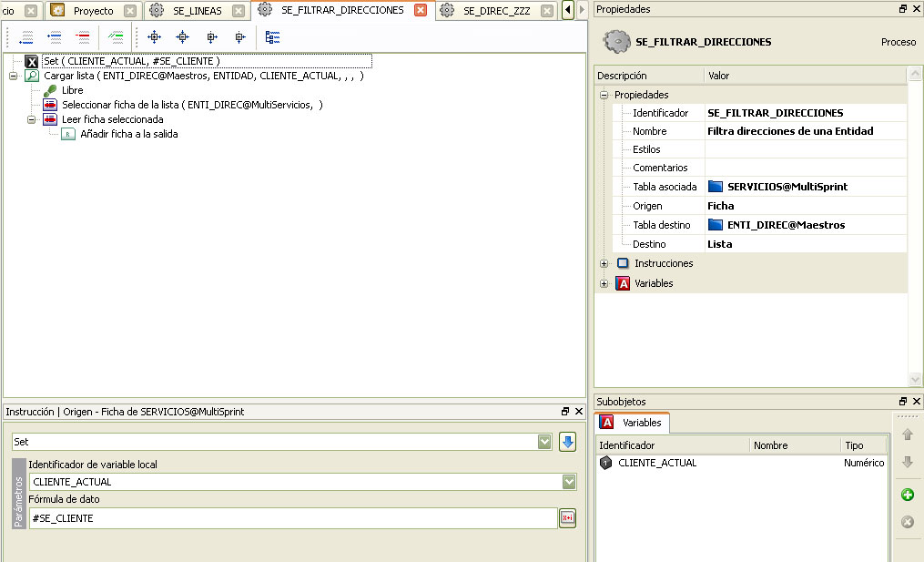Click the magnifier icon of Cargar lista
This screenshot has width=924, height=562.
point(32,76)
